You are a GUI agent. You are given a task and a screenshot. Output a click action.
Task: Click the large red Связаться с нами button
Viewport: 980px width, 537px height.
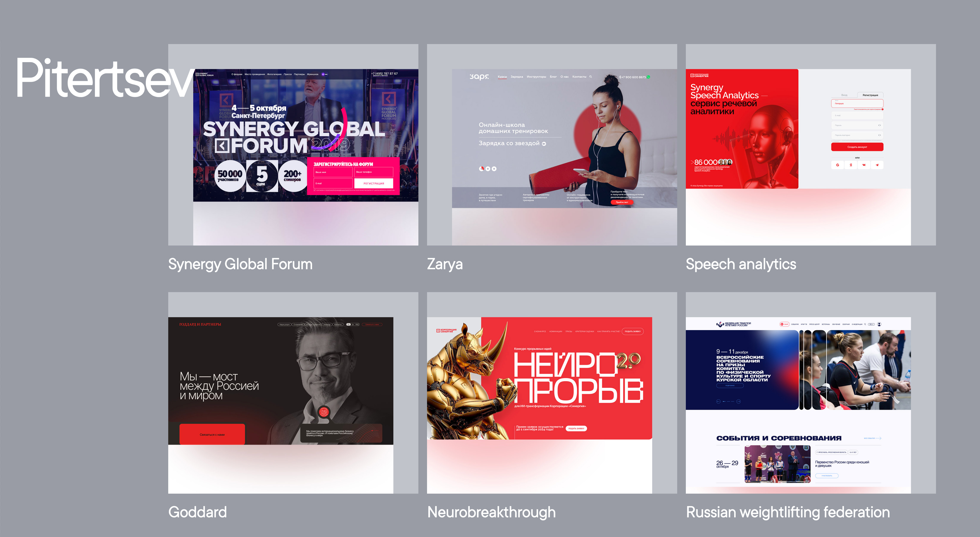(x=212, y=434)
